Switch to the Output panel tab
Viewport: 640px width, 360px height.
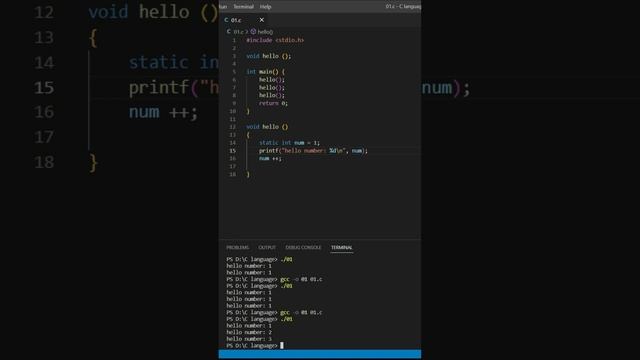[267, 247]
